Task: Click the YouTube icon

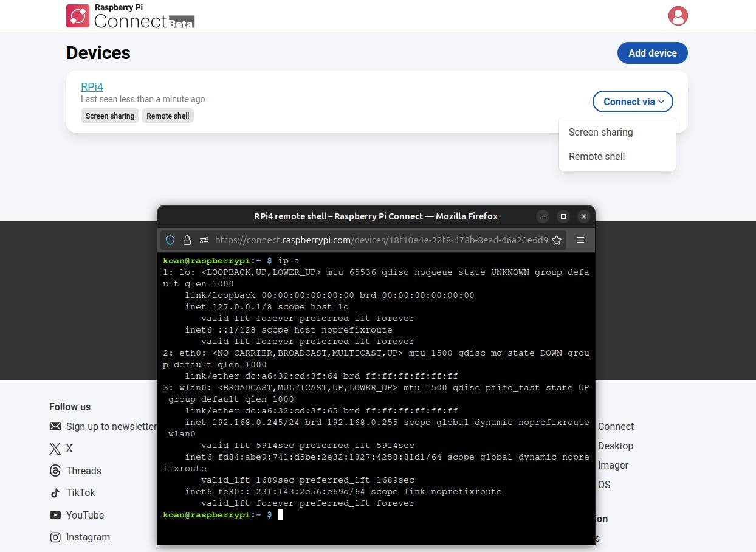Action: [x=55, y=515]
